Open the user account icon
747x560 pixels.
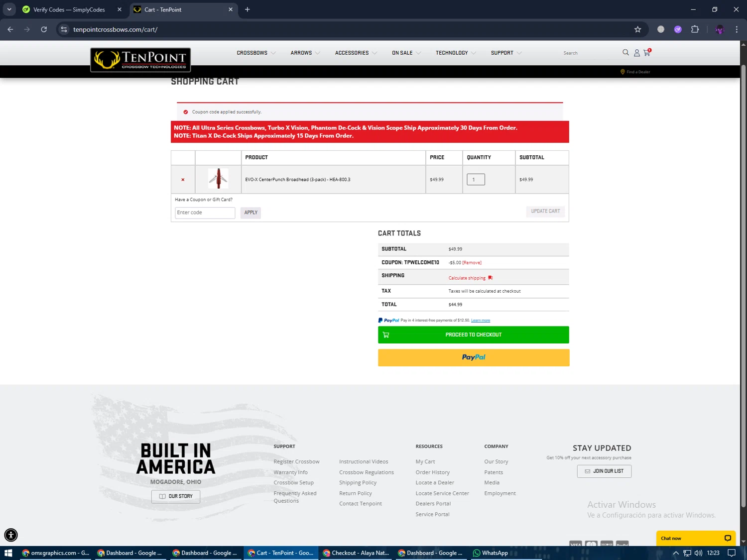coord(636,53)
